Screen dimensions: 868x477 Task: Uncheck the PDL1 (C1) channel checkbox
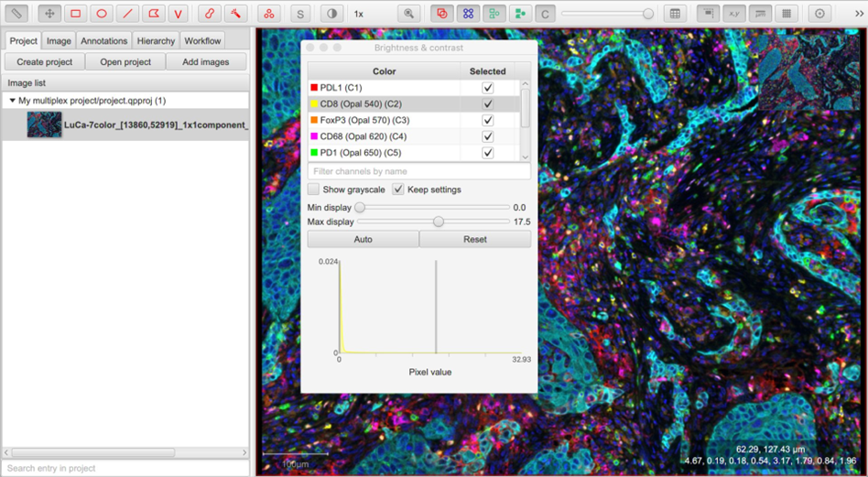[488, 88]
